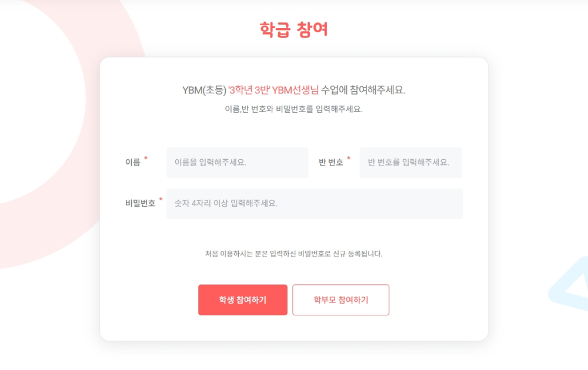Click the required asterisk beside 비밀번호
The height and width of the screenshot is (370, 588).
(161, 199)
